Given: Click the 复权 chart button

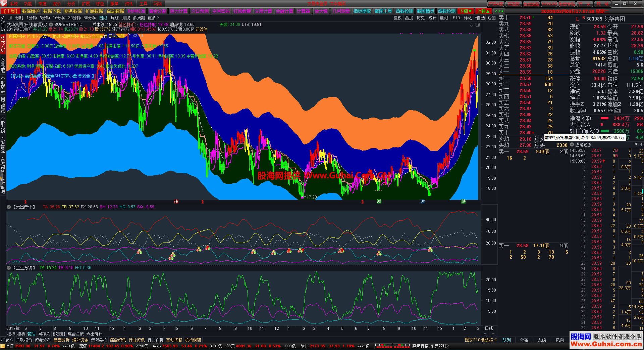Looking at the screenshot, I should pos(397,18).
